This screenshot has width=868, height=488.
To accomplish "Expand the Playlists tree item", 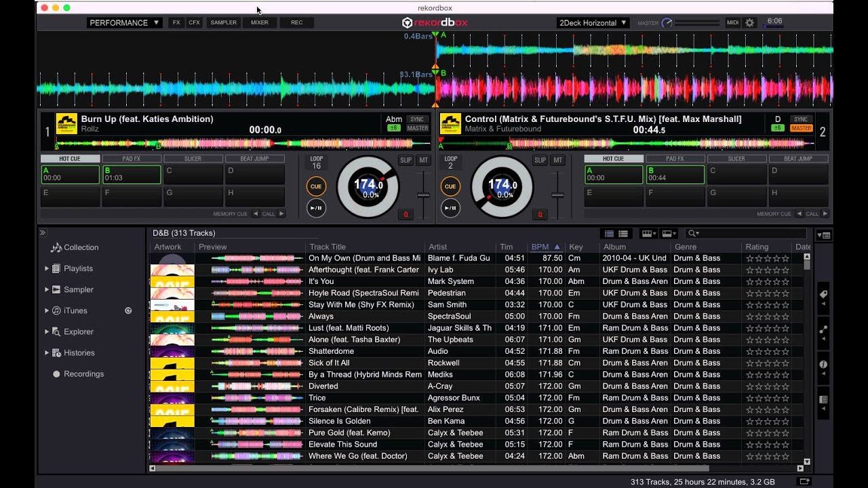I will tap(47, 268).
